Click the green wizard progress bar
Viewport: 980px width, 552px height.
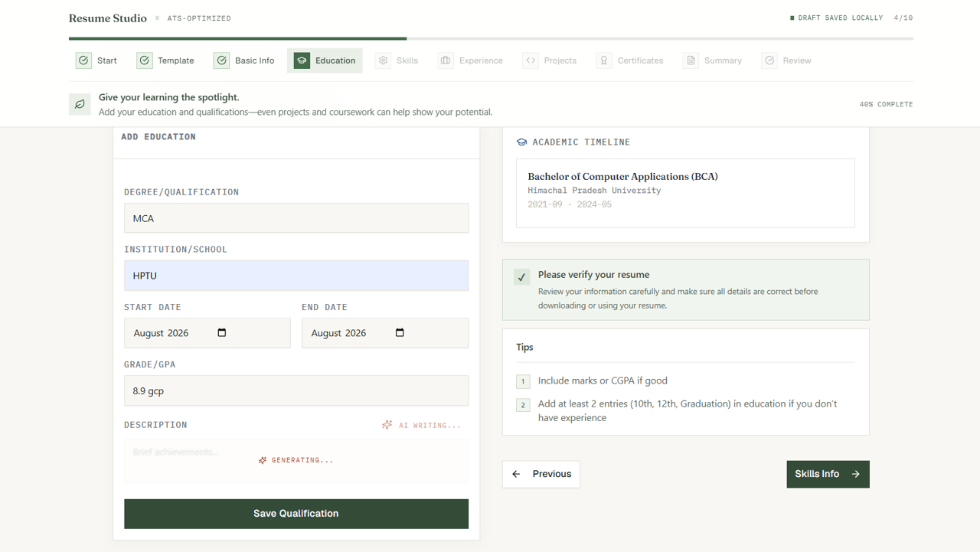[237, 38]
